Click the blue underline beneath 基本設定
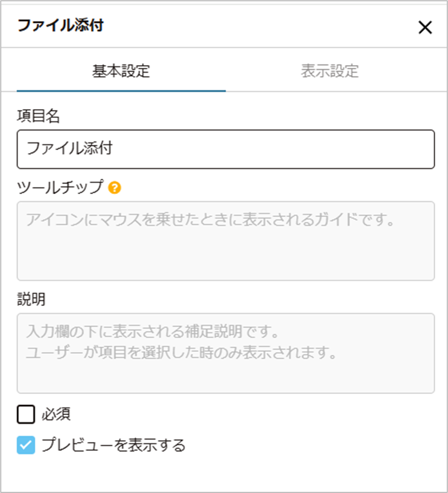 coord(121,91)
